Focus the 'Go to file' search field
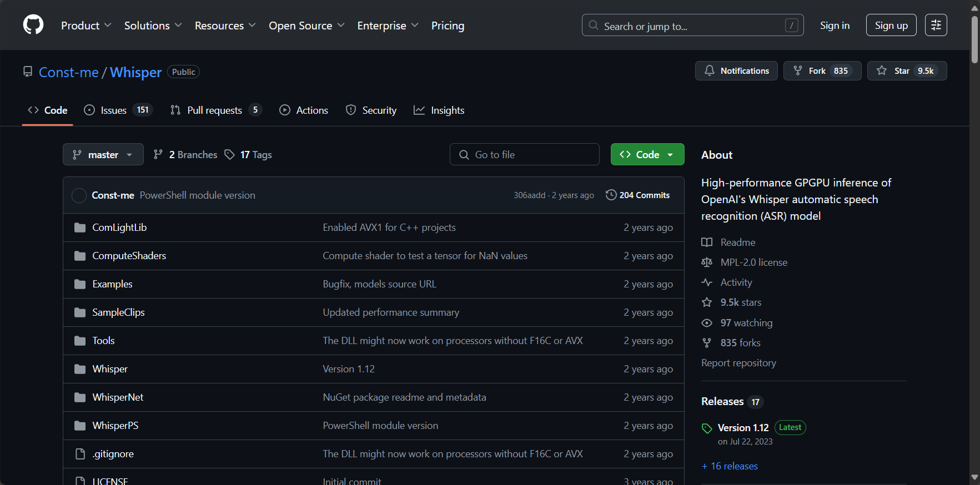Screen dimensions: 980x485 point(525,154)
